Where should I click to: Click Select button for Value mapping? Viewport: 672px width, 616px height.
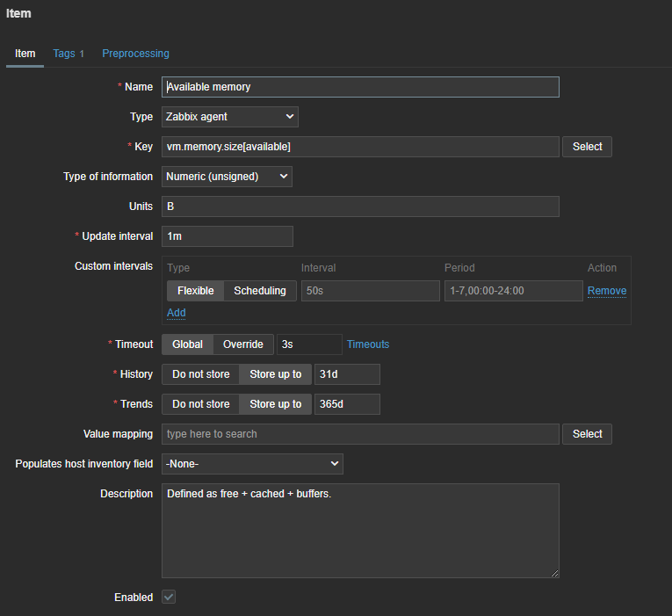tap(587, 433)
